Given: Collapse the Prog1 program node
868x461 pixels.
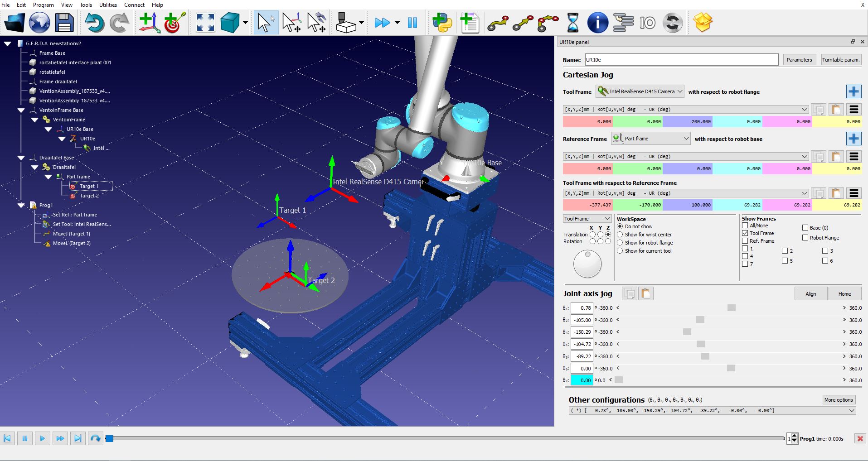Looking at the screenshot, I should coord(21,205).
